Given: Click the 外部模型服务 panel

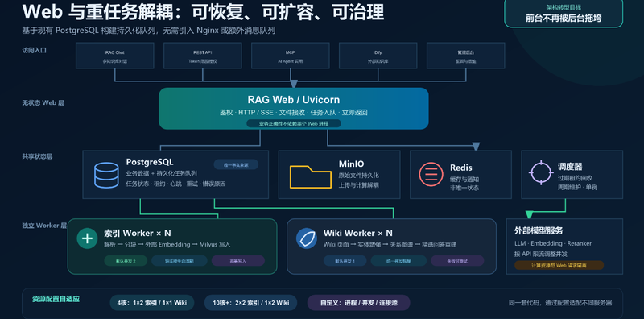Looking at the screenshot, I should coord(565,246).
